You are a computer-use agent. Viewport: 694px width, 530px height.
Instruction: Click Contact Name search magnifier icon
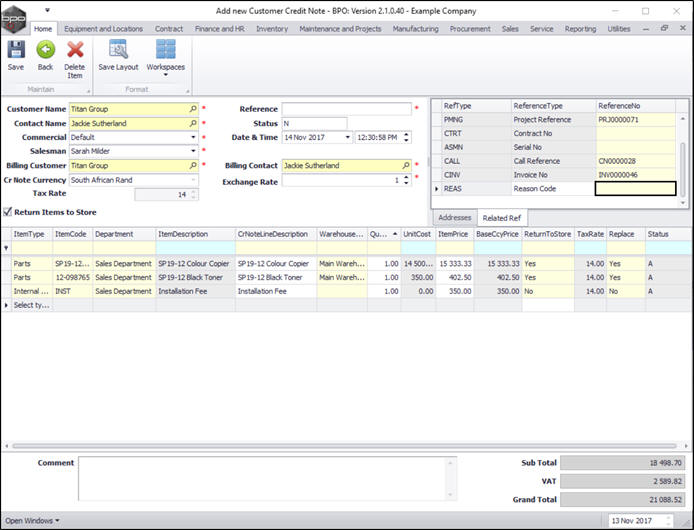(x=193, y=124)
